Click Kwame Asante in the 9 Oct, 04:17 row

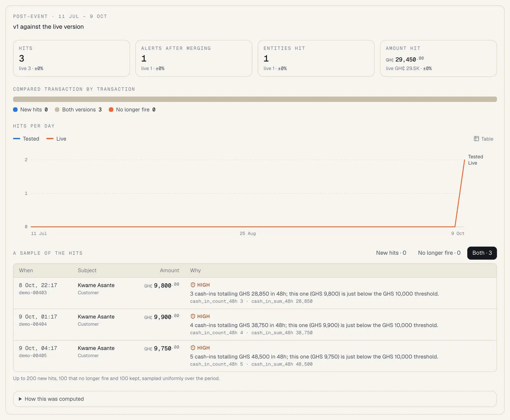pos(96,348)
